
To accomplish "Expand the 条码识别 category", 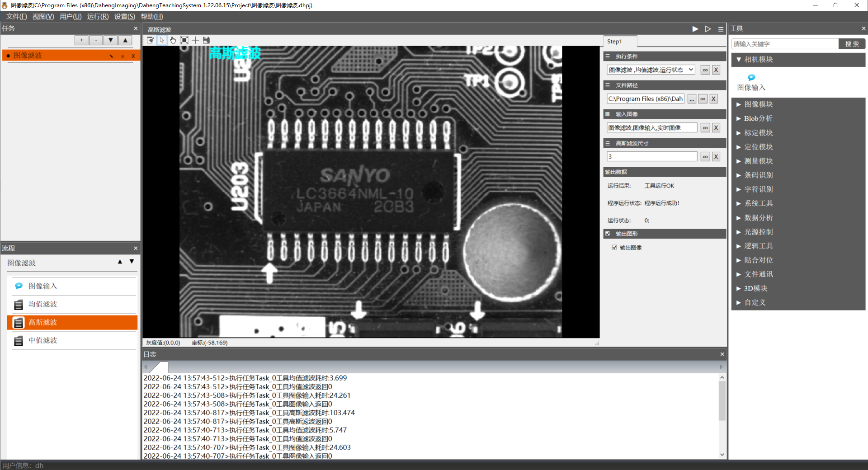I will click(798, 175).
